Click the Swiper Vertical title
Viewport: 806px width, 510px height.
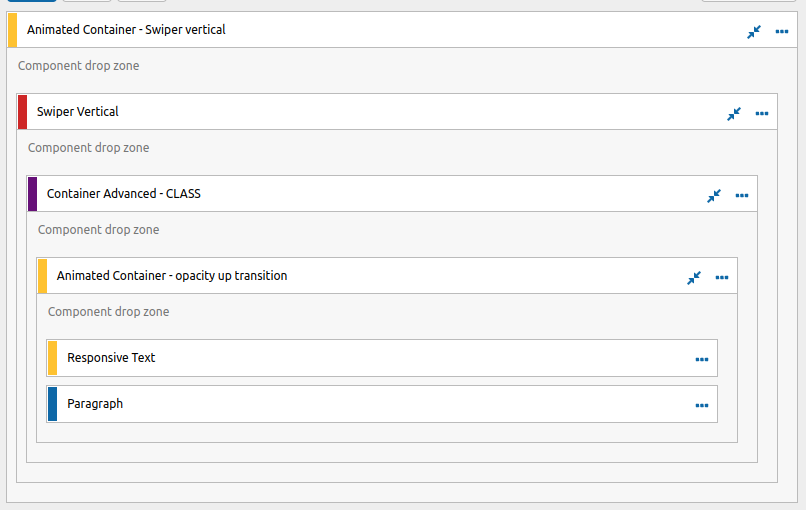tap(78, 112)
